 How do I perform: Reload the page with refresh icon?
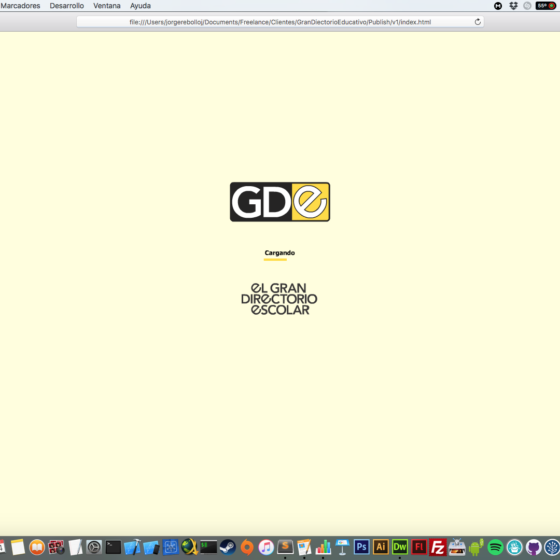point(478,22)
